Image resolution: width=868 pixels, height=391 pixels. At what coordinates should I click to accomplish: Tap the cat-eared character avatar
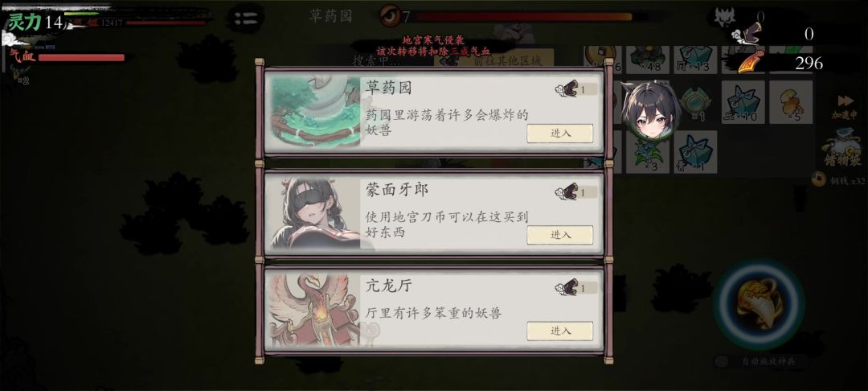coord(650,111)
